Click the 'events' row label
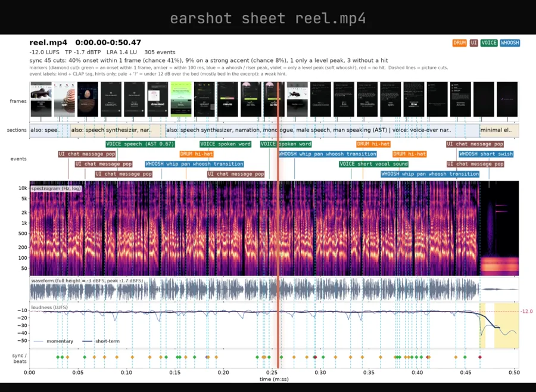Viewport: 536px width, 392px height. pyautogui.click(x=18, y=158)
